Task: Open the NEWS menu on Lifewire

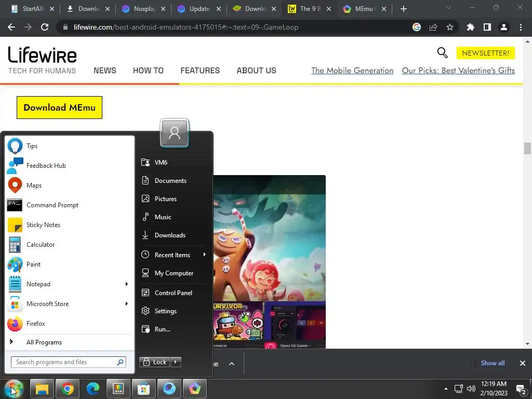Action: click(105, 71)
